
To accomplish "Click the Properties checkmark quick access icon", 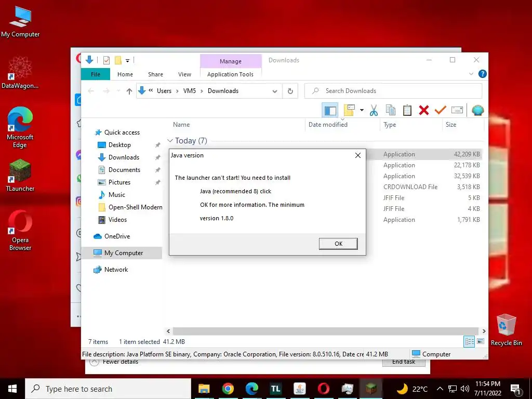I will point(106,60).
